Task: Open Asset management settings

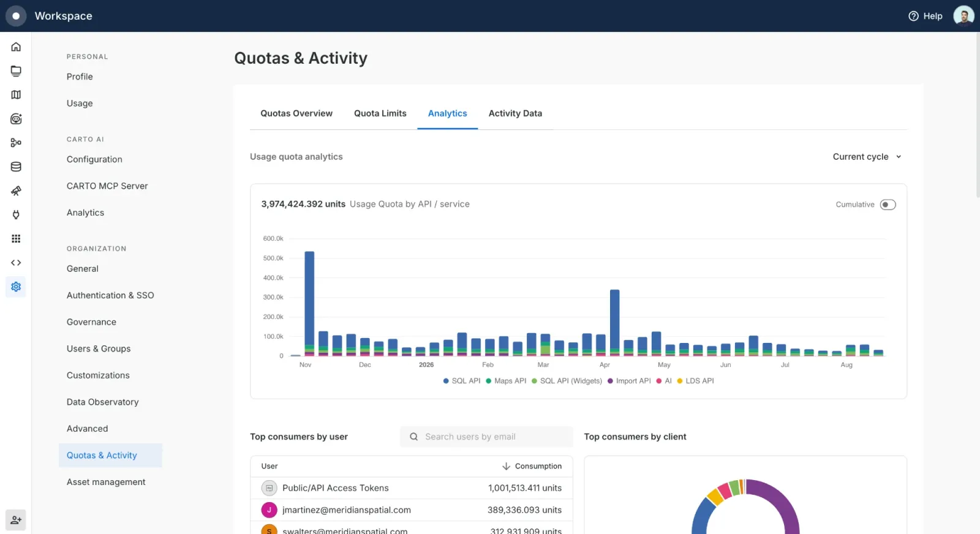Action: pyautogui.click(x=106, y=482)
